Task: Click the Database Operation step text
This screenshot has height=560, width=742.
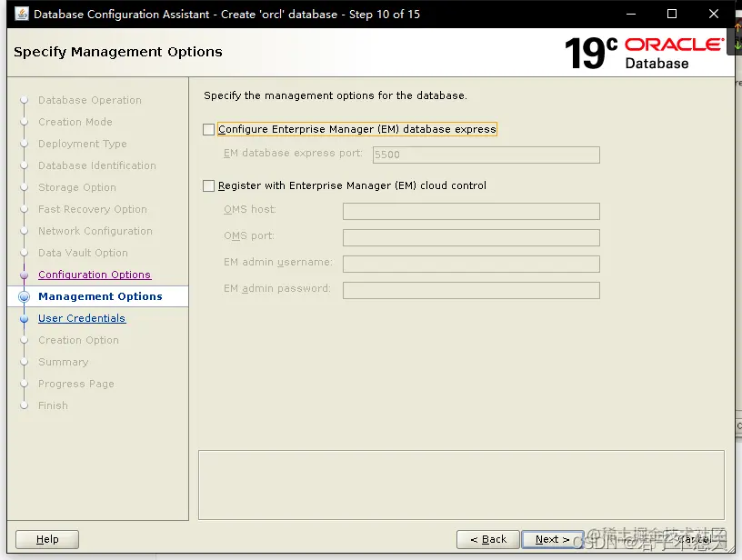Action: [x=90, y=100]
